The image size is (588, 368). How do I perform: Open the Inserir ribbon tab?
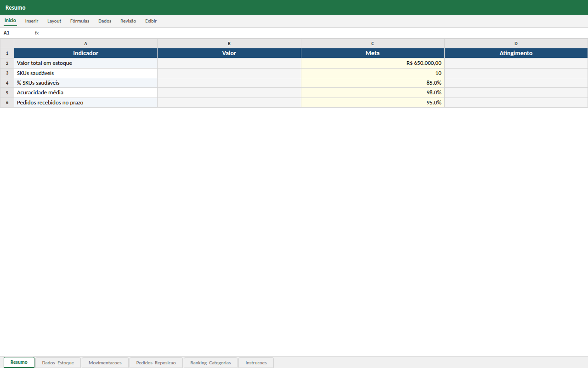(32, 21)
